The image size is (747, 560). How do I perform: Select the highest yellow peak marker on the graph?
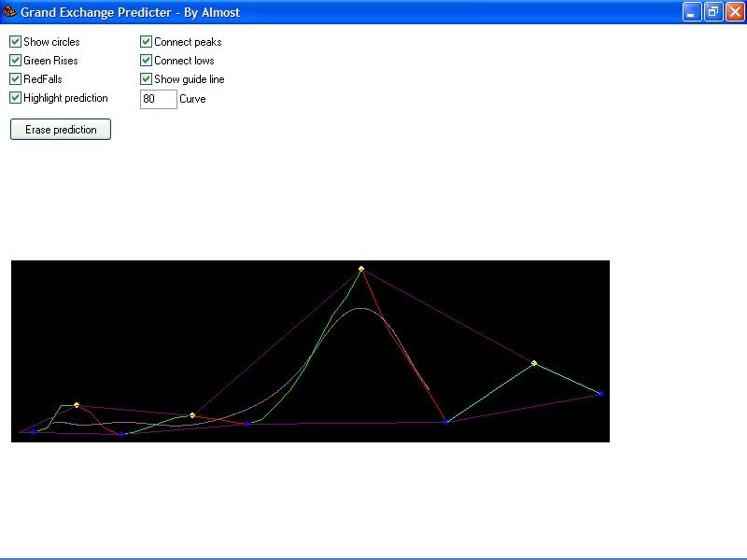point(361,270)
